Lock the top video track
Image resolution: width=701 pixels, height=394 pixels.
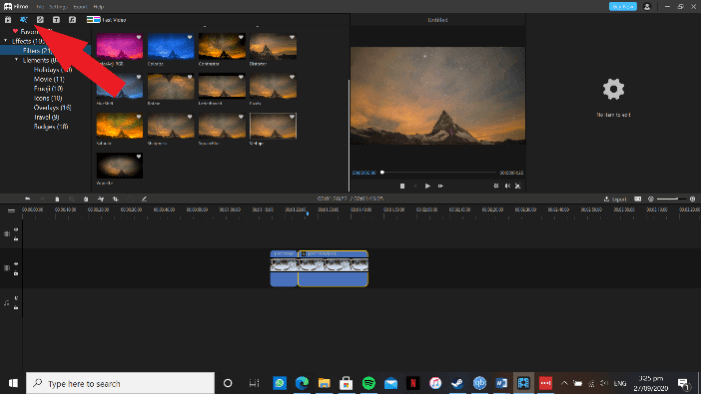click(16, 239)
